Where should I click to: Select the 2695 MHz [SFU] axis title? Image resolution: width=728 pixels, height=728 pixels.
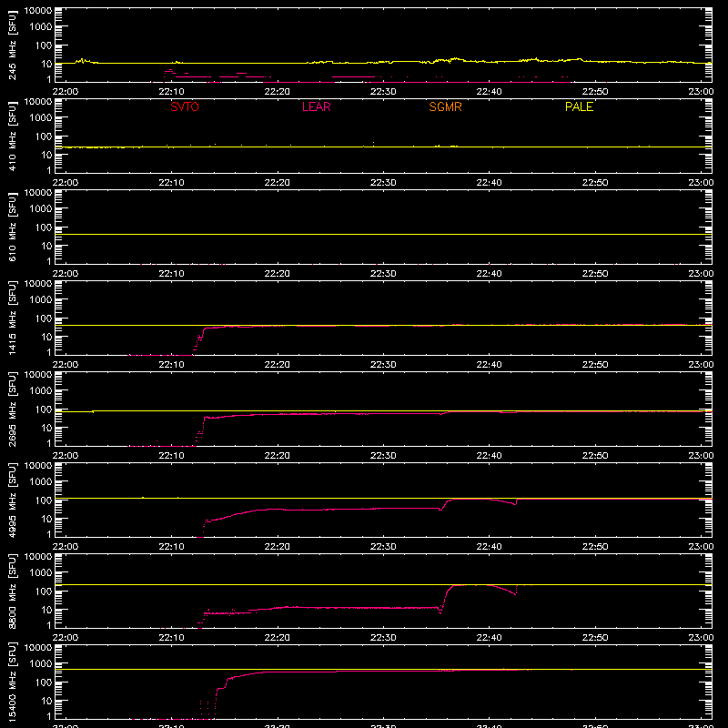(x=13, y=409)
